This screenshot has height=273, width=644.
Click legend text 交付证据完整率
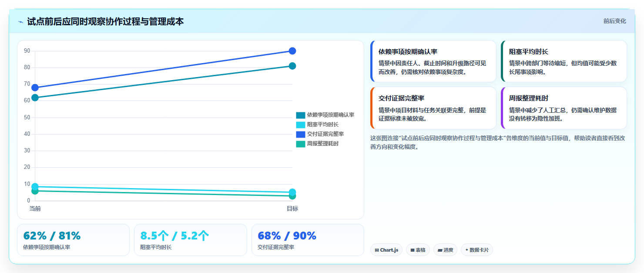pos(325,134)
